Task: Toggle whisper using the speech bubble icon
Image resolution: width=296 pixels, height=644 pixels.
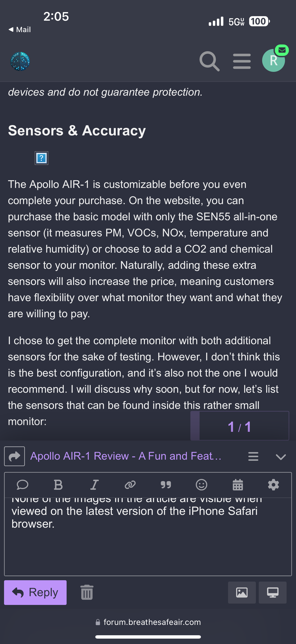Action: (x=22, y=485)
